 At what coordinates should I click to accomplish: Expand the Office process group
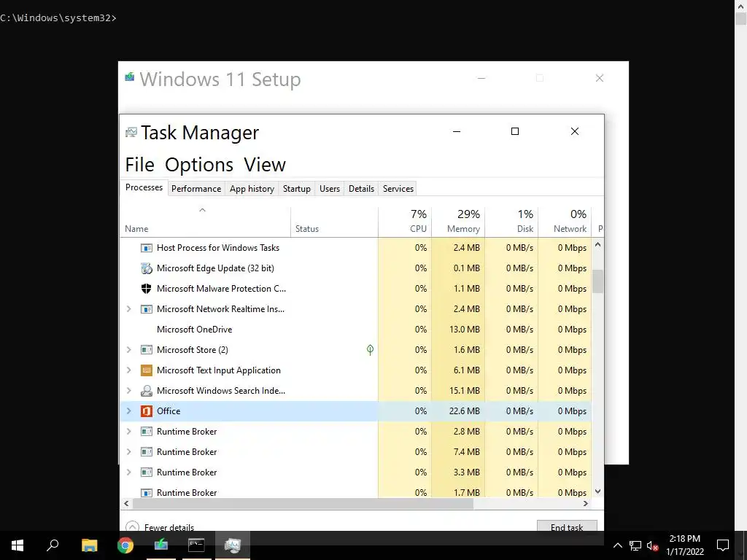tap(128, 411)
